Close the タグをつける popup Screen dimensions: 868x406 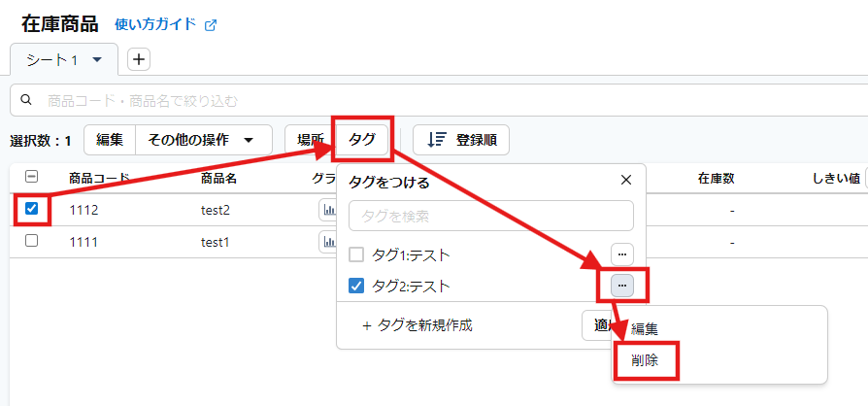[x=626, y=180]
